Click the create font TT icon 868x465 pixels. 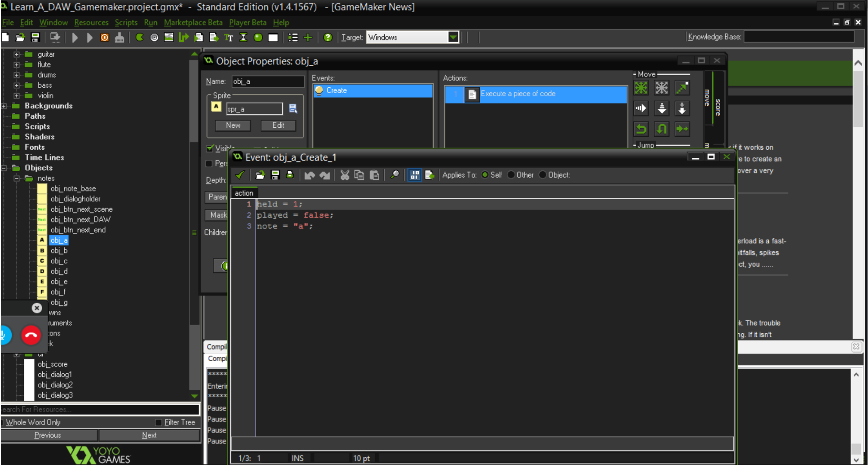coord(229,38)
